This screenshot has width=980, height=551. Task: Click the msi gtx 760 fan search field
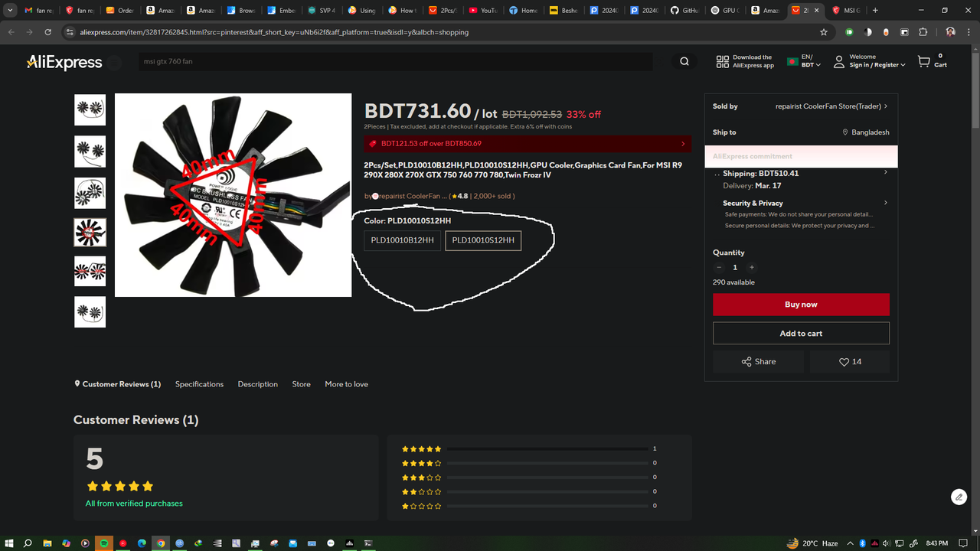click(395, 61)
